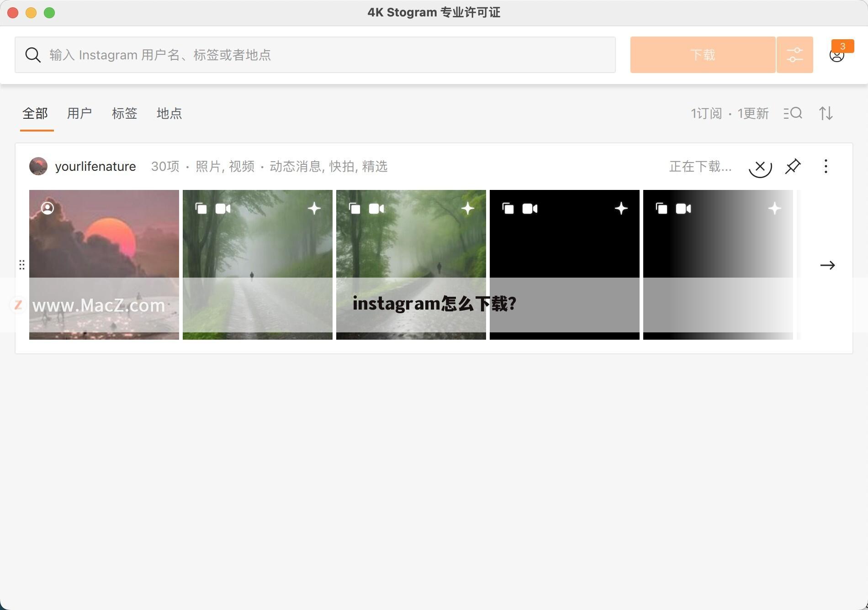Click multi-post icon on black thumbnail
This screenshot has width=868, height=610.
click(x=508, y=209)
